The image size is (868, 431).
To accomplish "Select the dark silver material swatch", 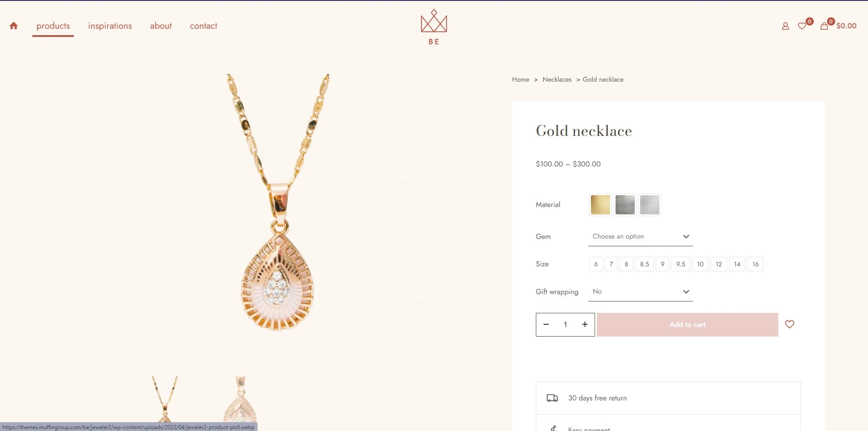I will click(x=625, y=205).
